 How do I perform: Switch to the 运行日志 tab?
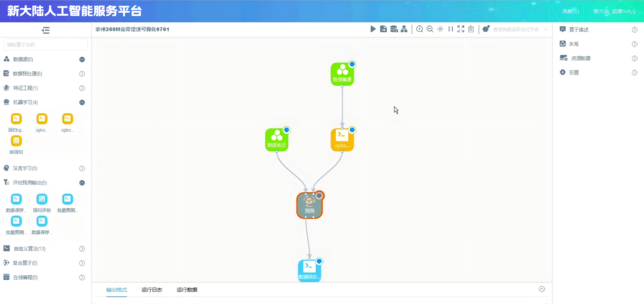(x=152, y=290)
